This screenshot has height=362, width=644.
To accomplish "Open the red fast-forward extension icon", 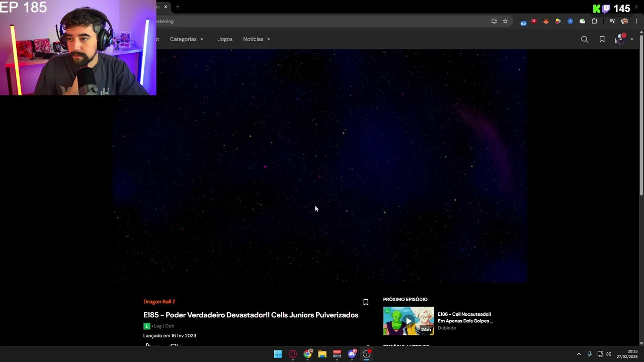I will [534, 21].
